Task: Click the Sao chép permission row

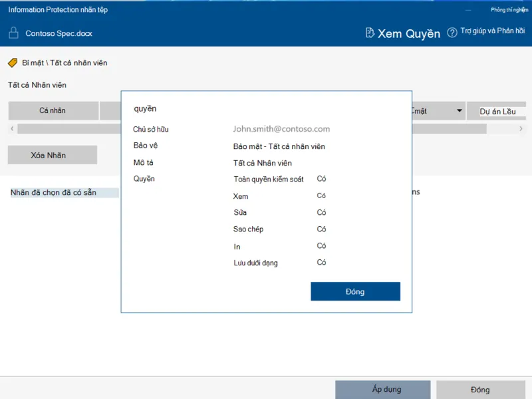Action: pyautogui.click(x=279, y=229)
